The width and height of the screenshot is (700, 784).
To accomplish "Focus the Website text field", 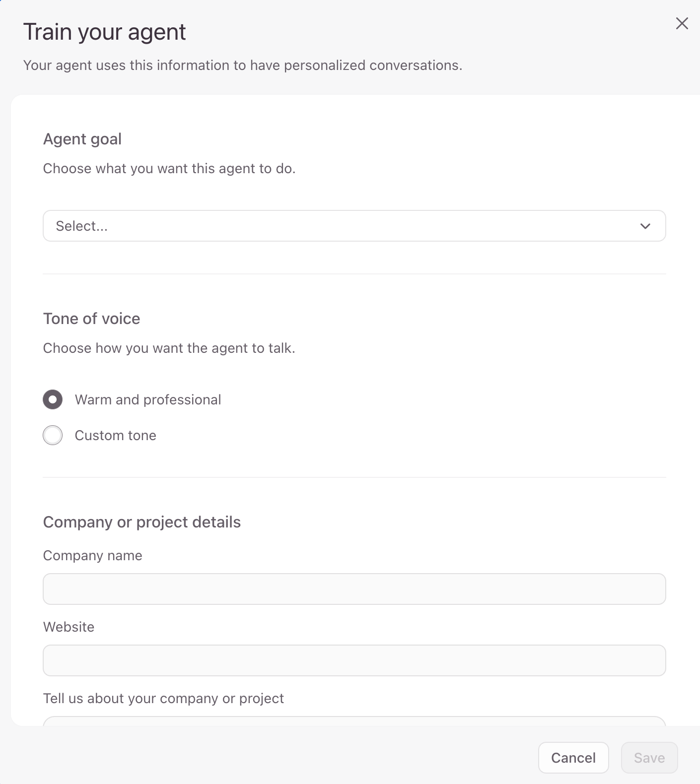I will click(x=353, y=660).
